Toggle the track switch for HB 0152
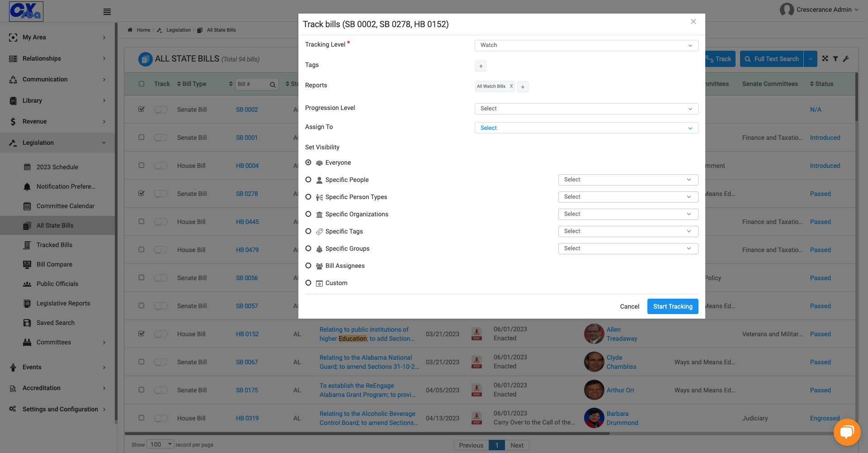Image resolution: width=868 pixels, height=453 pixels. 160,334
